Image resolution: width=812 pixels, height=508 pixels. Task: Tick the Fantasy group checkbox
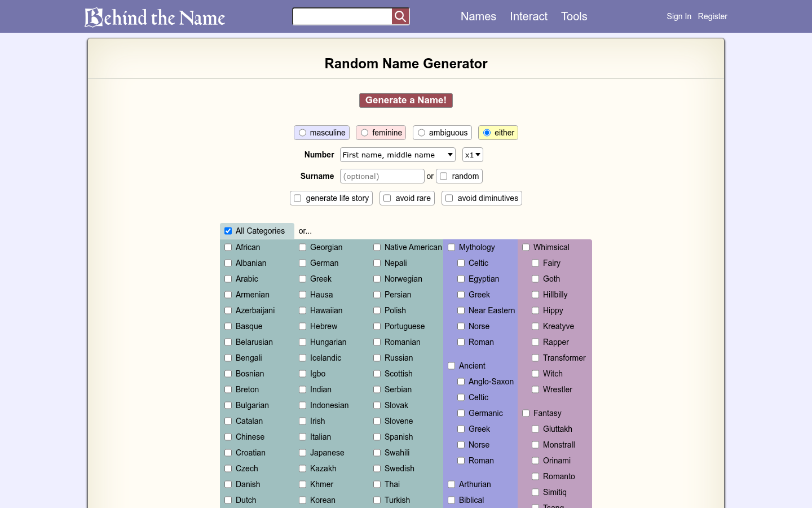(x=526, y=413)
